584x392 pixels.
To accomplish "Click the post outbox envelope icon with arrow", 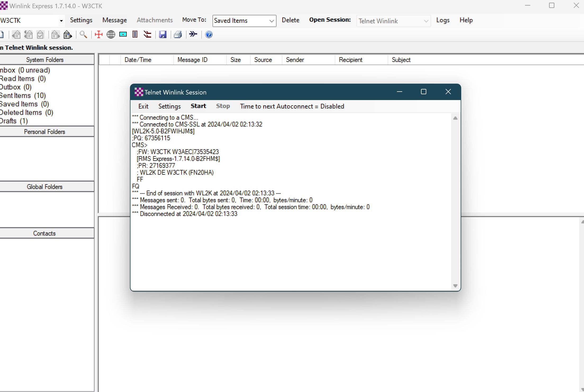I will [x=68, y=34].
